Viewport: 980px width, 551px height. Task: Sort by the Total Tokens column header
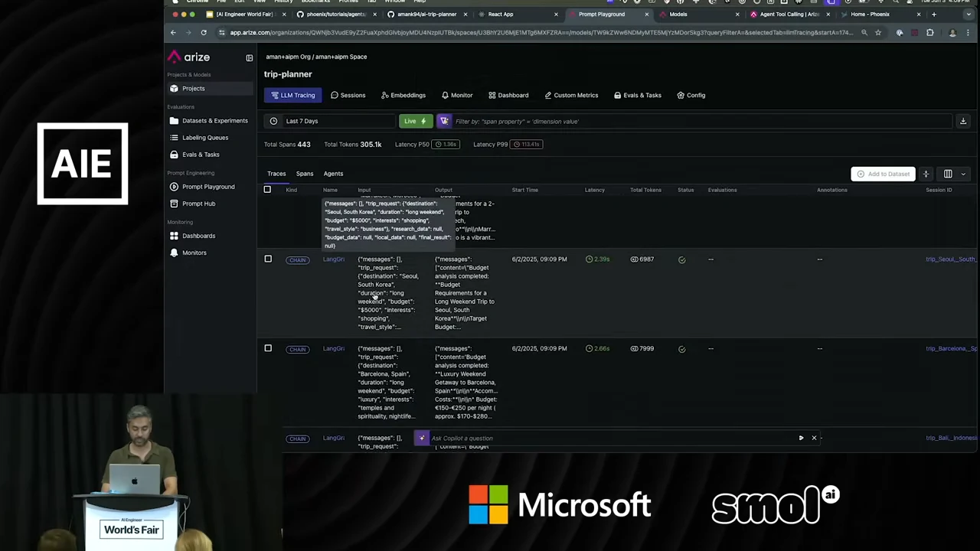coord(645,190)
